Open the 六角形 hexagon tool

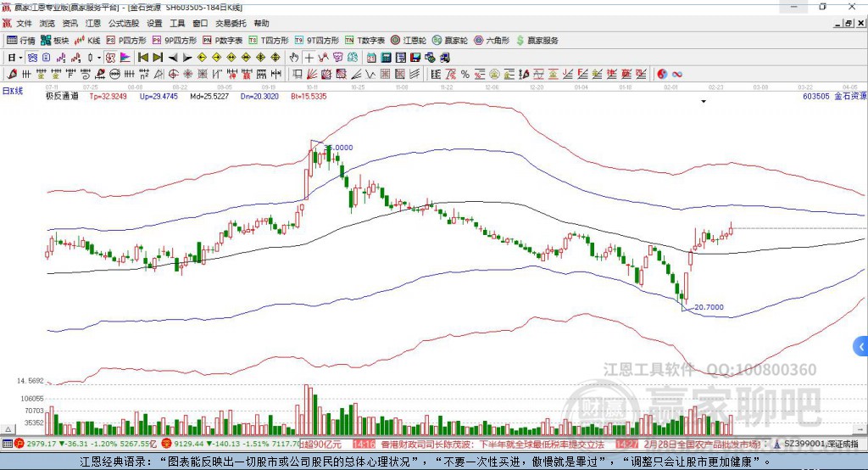pyautogui.click(x=492, y=41)
